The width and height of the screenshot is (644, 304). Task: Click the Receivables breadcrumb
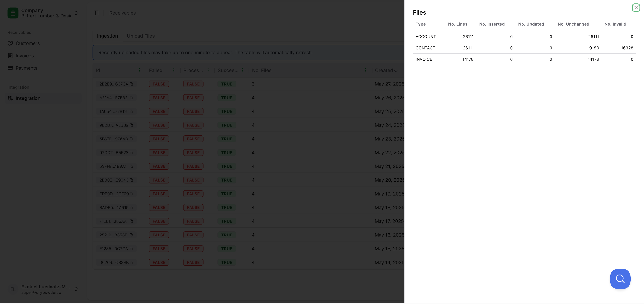click(x=123, y=13)
